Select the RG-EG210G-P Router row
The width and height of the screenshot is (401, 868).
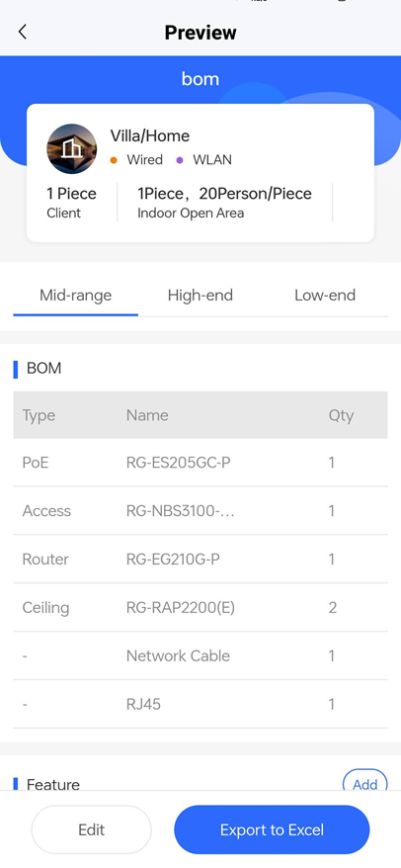click(x=200, y=560)
